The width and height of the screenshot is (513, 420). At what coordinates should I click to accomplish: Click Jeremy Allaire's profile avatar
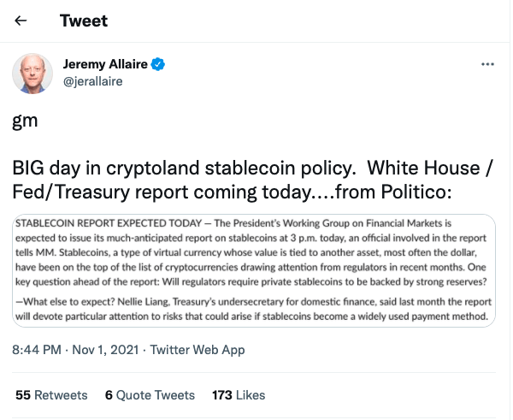click(32, 73)
